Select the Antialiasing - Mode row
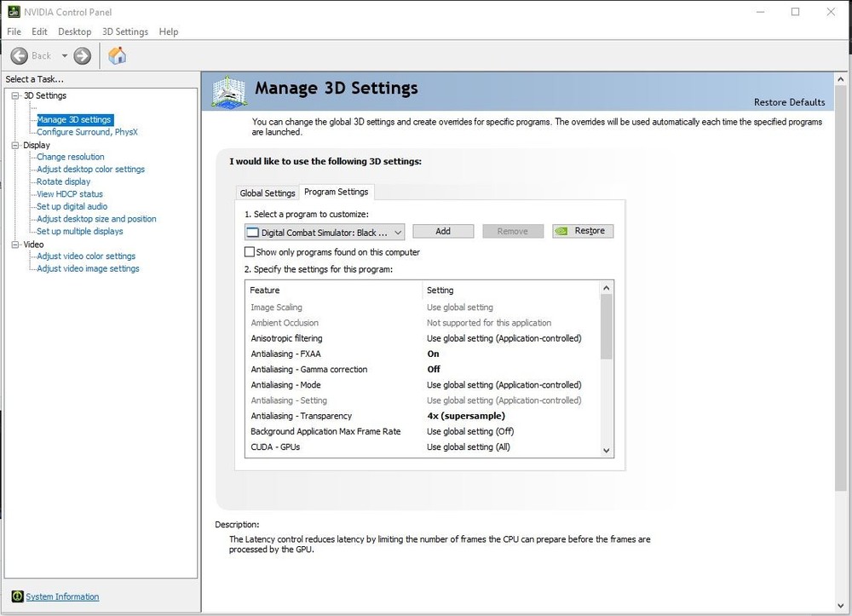852x616 pixels. (x=423, y=384)
